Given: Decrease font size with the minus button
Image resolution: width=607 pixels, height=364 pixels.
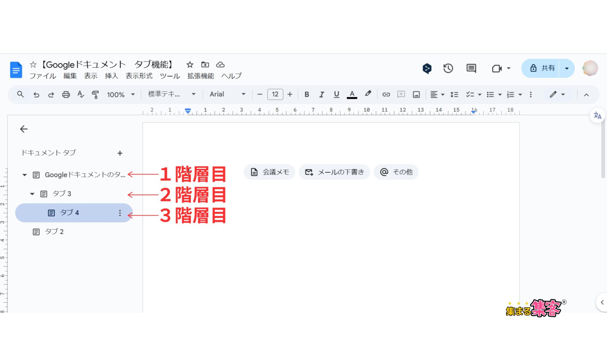Looking at the screenshot, I should (x=260, y=94).
